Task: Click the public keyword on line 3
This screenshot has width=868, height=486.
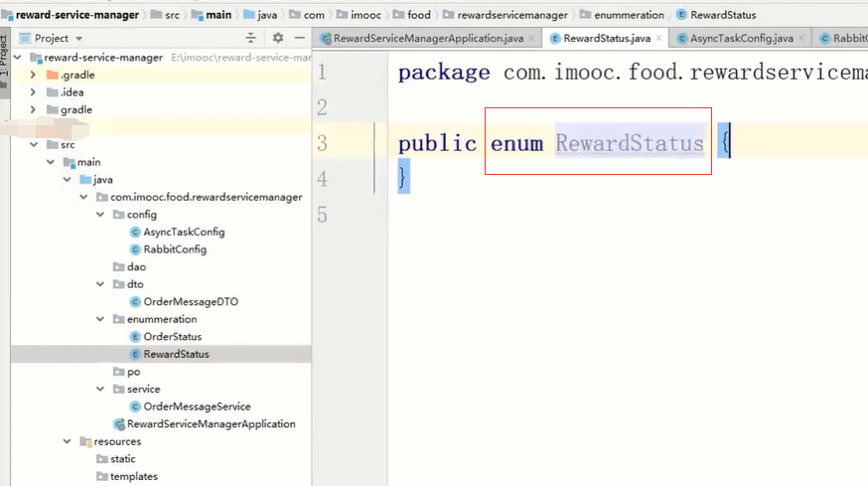Action: (437, 144)
